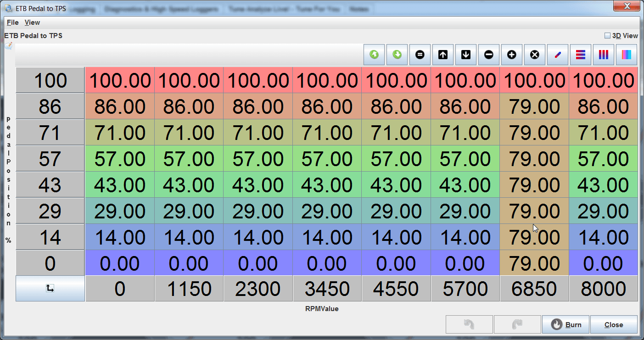Image resolution: width=644 pixels, height=340 pixels.
Task: Select the 57.00 cell under RPM 3450
Action: point(327,159)
